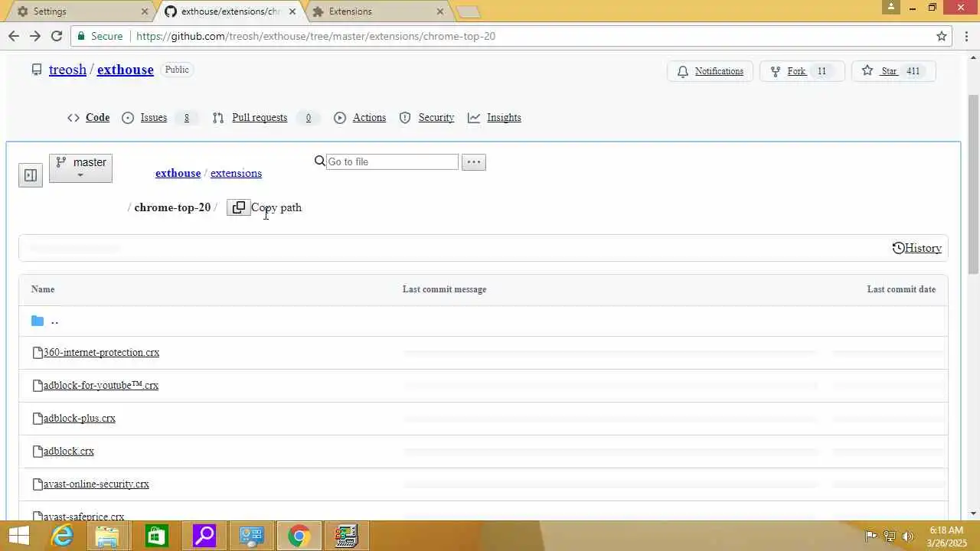Click the Notifications button label
This screenshot has height=551, width=980.
click(719, 71)
